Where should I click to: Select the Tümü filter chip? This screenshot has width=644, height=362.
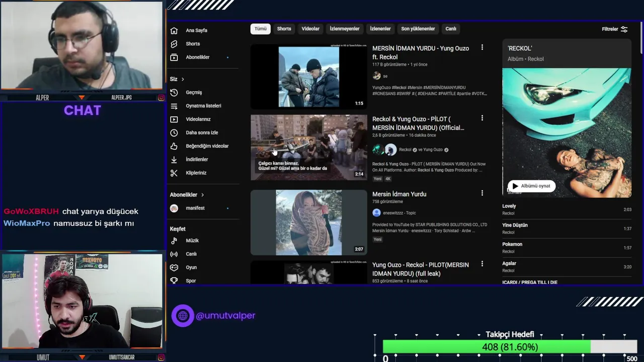[261, 29]
